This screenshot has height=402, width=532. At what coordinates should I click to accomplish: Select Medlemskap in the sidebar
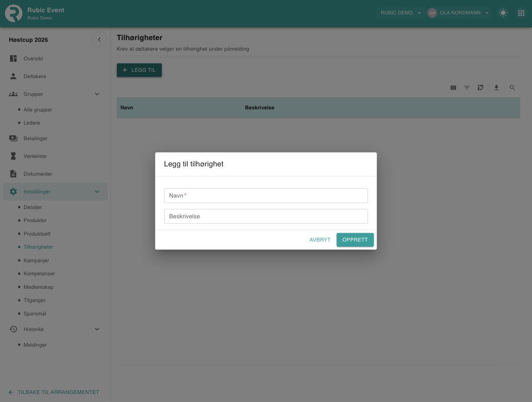(38, 287)
